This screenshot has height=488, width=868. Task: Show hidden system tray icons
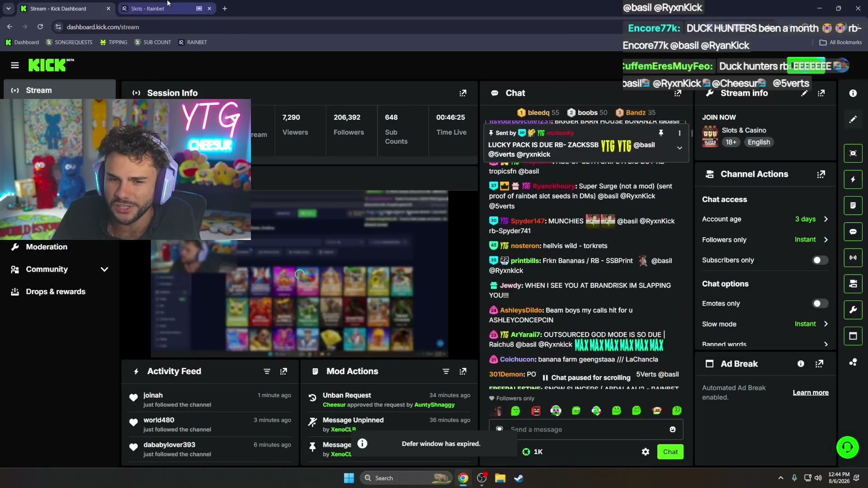781,478
